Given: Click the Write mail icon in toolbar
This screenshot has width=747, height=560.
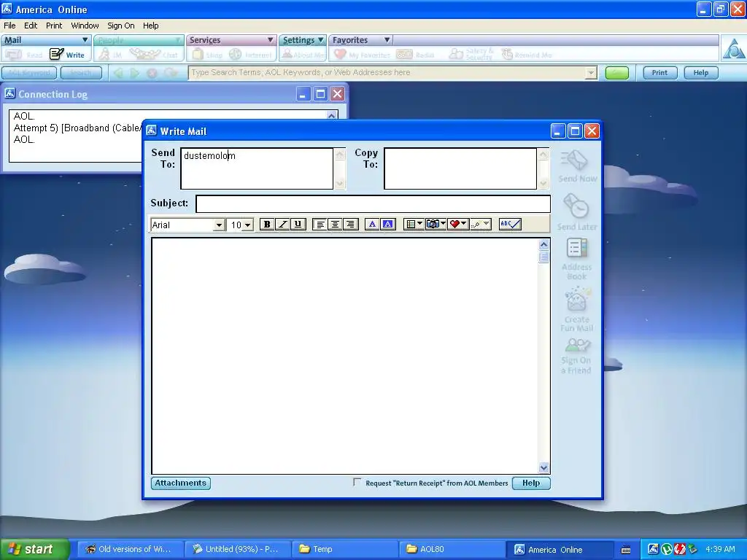Looking at the screenshot, I should (57, 54).
